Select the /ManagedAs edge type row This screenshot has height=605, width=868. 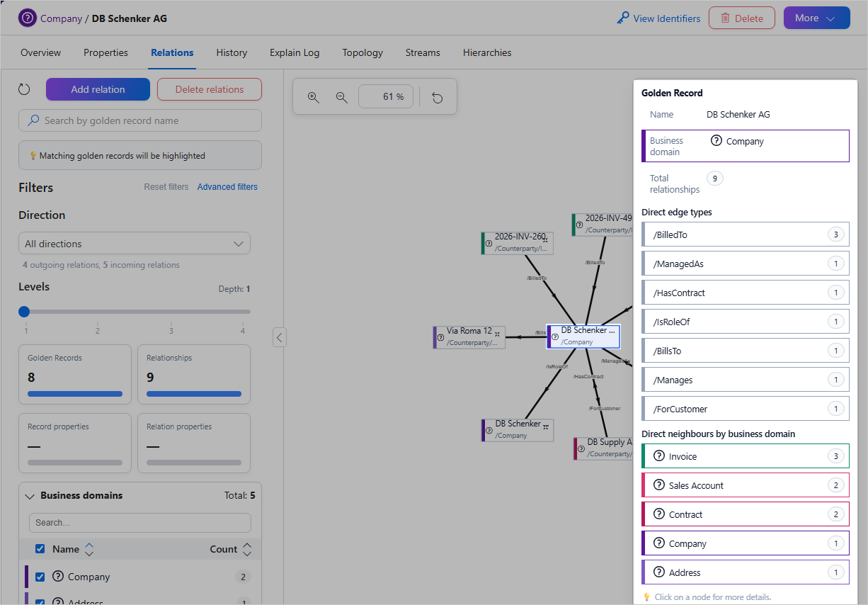tap(746, 264)
